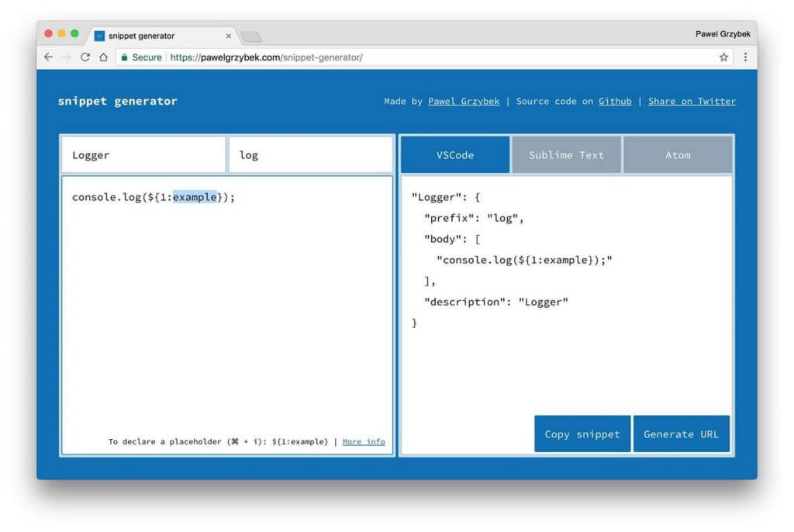Click the back navigation arrow
Screen dimensions: 794x532
[47, 57]
